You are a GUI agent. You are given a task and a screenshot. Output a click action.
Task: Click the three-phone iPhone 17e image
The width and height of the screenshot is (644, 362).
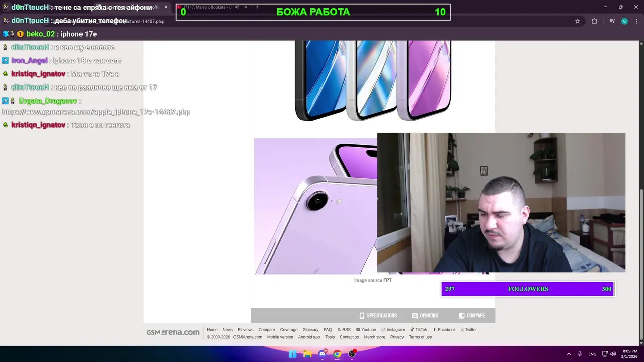click(x=373, y=80)
